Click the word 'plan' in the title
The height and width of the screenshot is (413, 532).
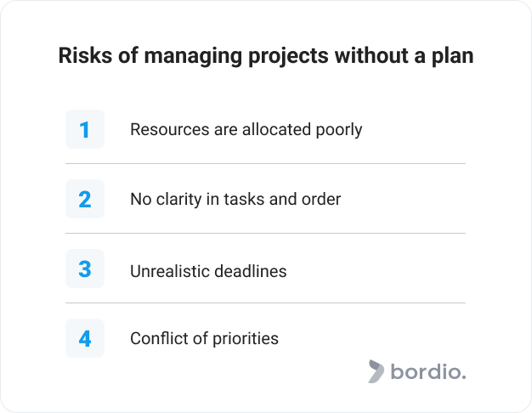click(x=452, y=56)
